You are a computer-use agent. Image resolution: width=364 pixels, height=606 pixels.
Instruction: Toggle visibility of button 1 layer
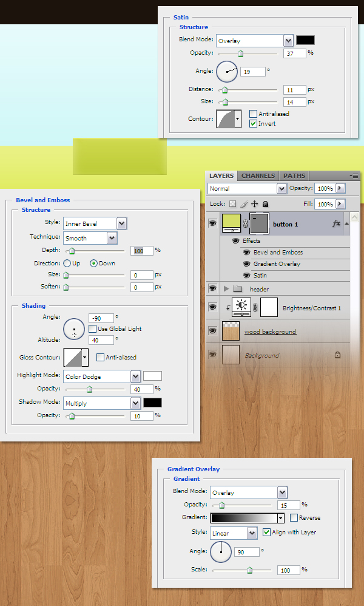[212, 223]
